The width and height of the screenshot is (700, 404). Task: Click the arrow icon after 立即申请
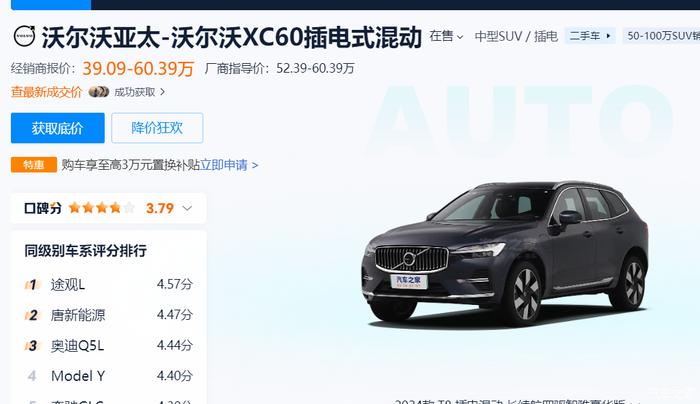[255, 166]
